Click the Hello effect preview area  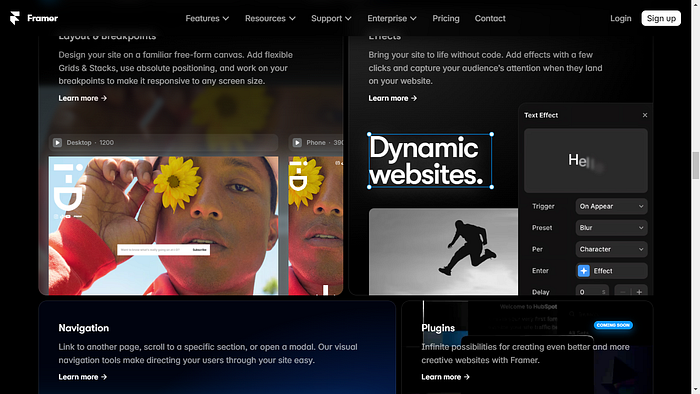pyautogui.click(x=586, y=161)
